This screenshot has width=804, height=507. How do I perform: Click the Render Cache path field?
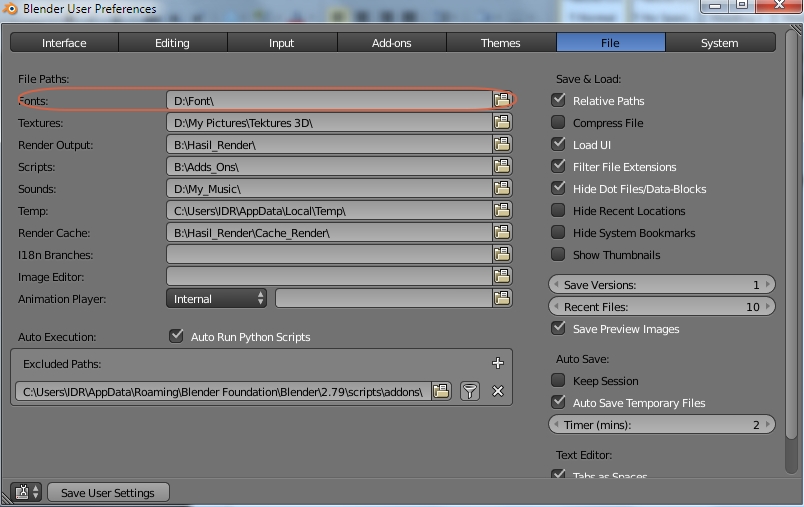coord(329,232)
